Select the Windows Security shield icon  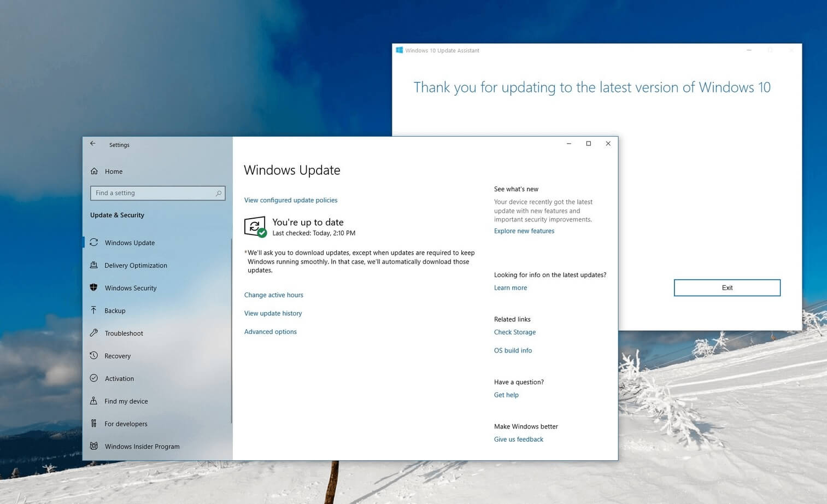click(x=94, y=288)
